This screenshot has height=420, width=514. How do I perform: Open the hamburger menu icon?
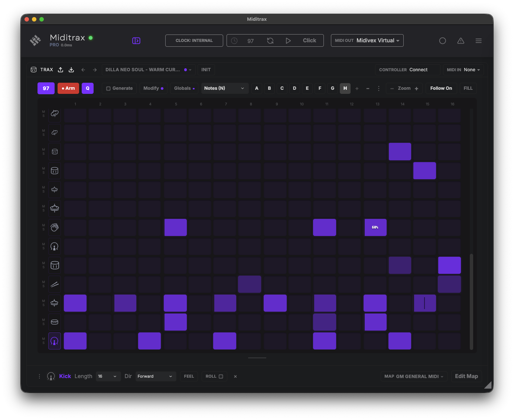[479, 41]
